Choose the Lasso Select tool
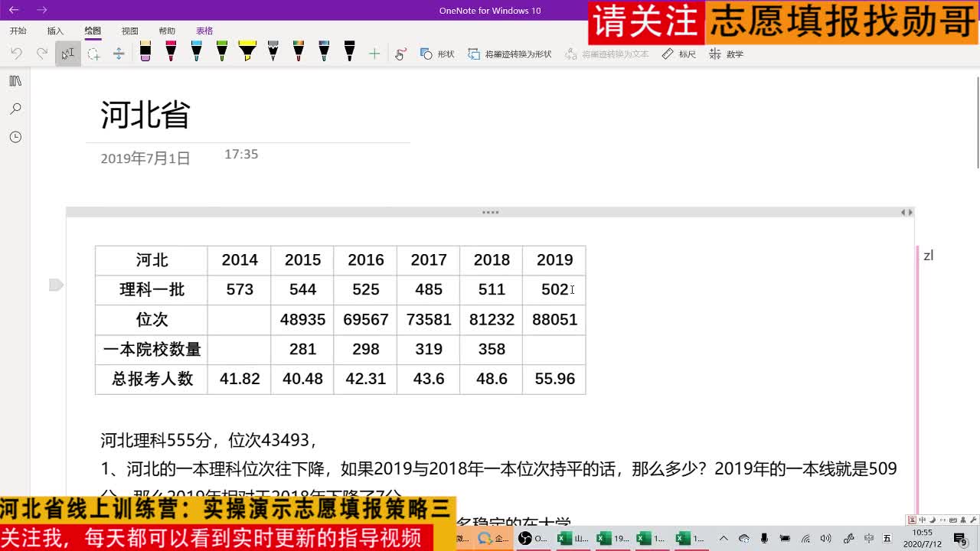This screenshot has width=980, height=551. 93,54
